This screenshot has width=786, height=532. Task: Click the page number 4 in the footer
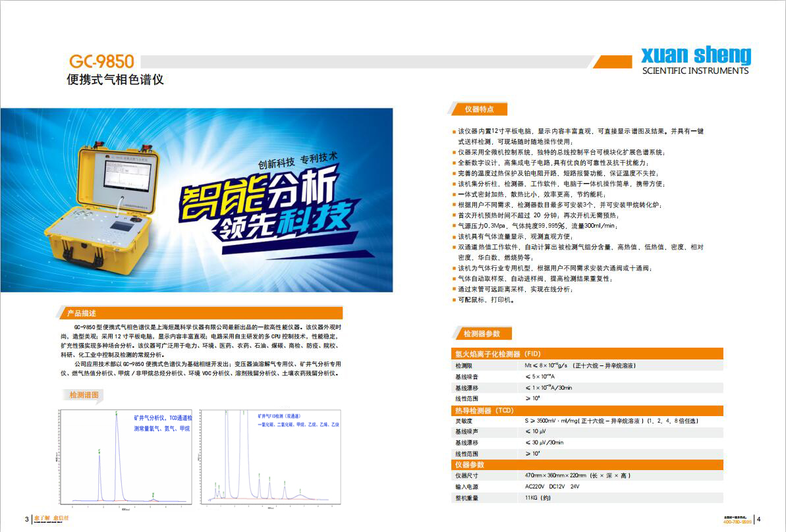click(759, 519)
